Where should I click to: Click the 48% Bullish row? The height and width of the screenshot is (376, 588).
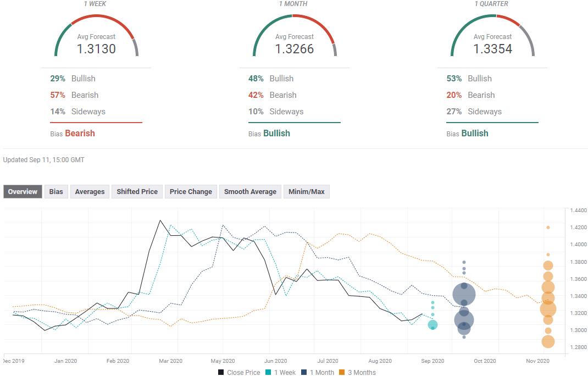point(271,79)
